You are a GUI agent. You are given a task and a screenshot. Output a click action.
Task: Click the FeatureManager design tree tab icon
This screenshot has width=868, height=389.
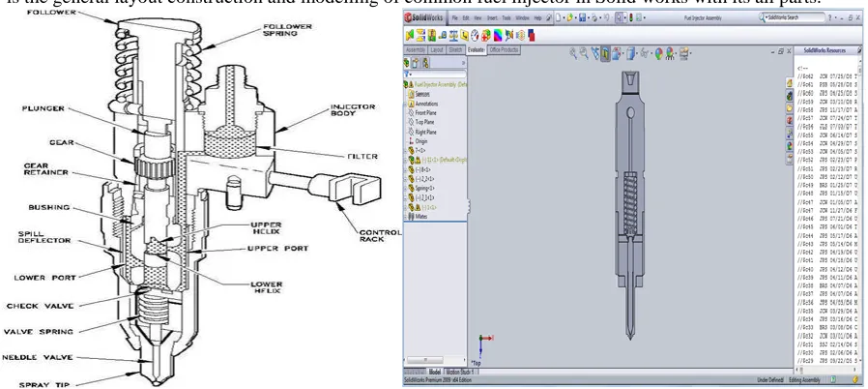406,63
